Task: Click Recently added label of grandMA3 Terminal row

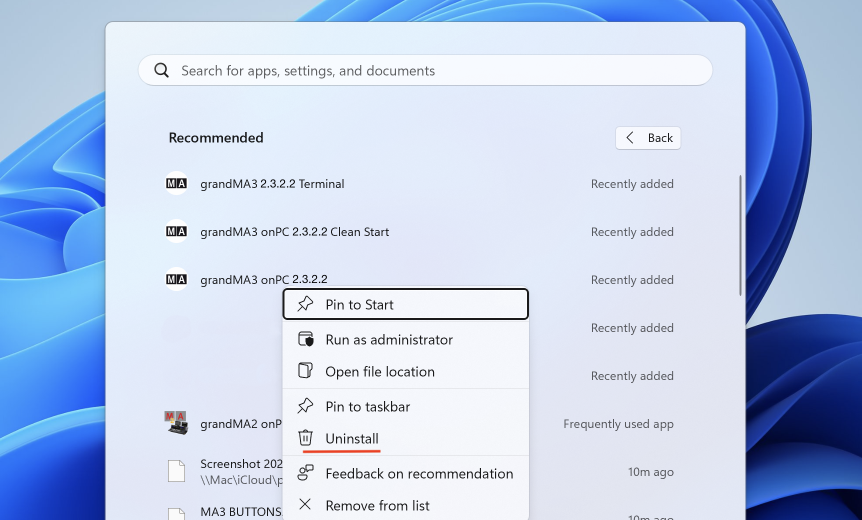Action: coord(632,184)
